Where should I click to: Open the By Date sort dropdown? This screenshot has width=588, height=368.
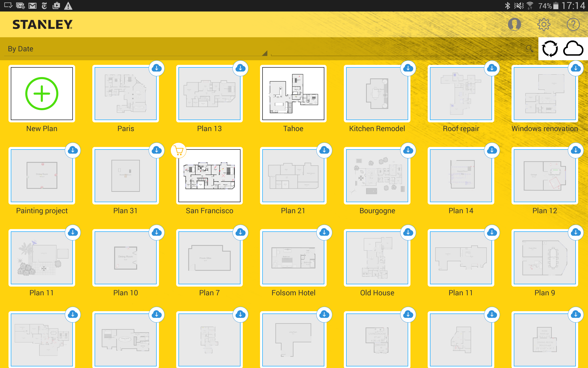[136, 49]
